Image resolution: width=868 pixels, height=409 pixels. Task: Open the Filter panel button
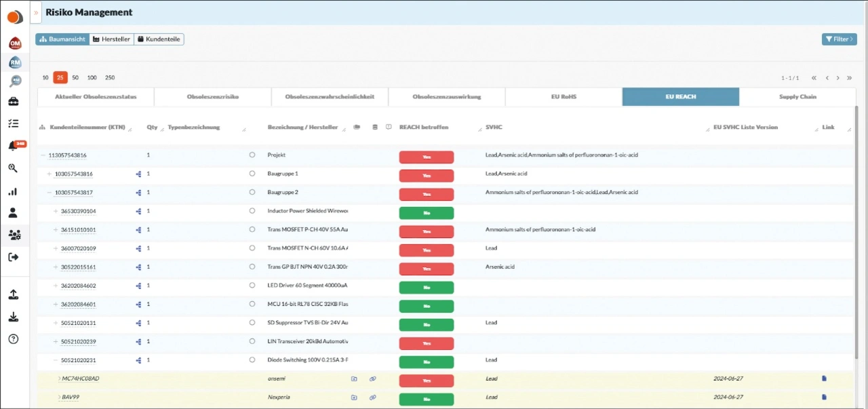tap(839, 39)
